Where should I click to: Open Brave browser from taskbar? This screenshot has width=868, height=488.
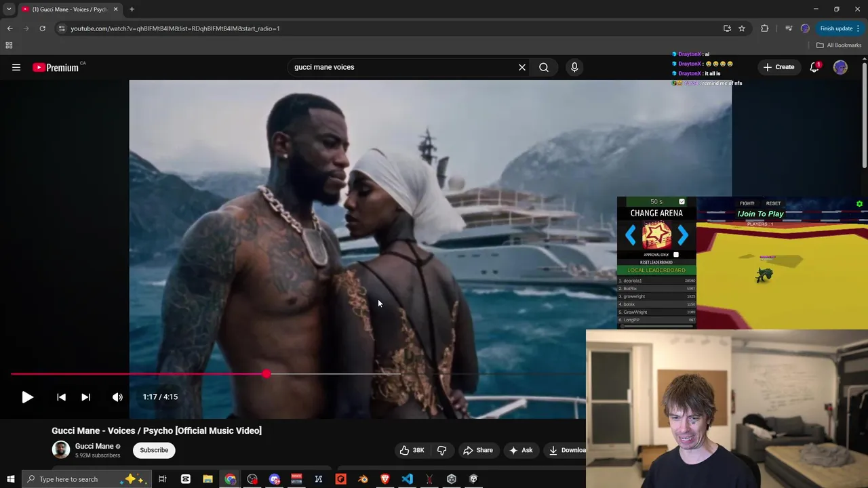click(x=384, y=479)
